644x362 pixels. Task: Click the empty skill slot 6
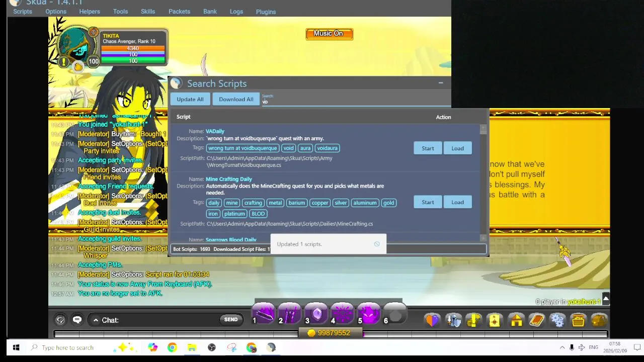[x=395, y=314]
